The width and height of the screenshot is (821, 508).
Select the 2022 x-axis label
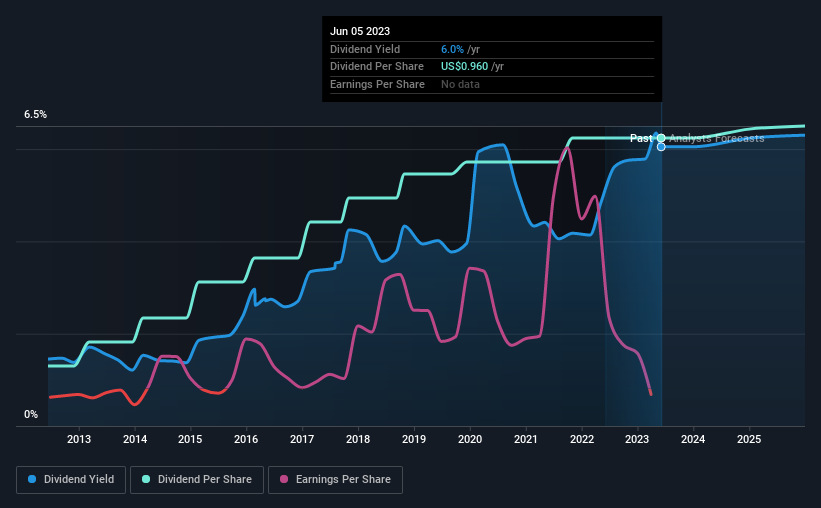point(582,439)
